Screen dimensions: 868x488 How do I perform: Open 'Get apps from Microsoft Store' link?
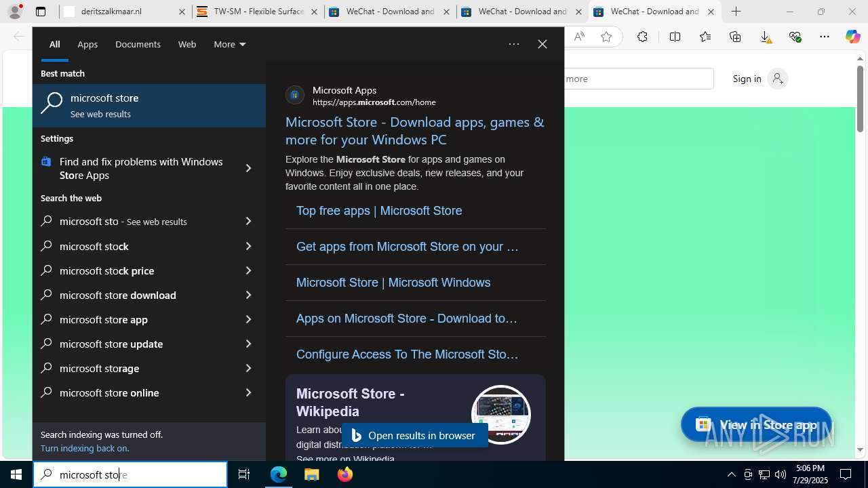point(408,247)
